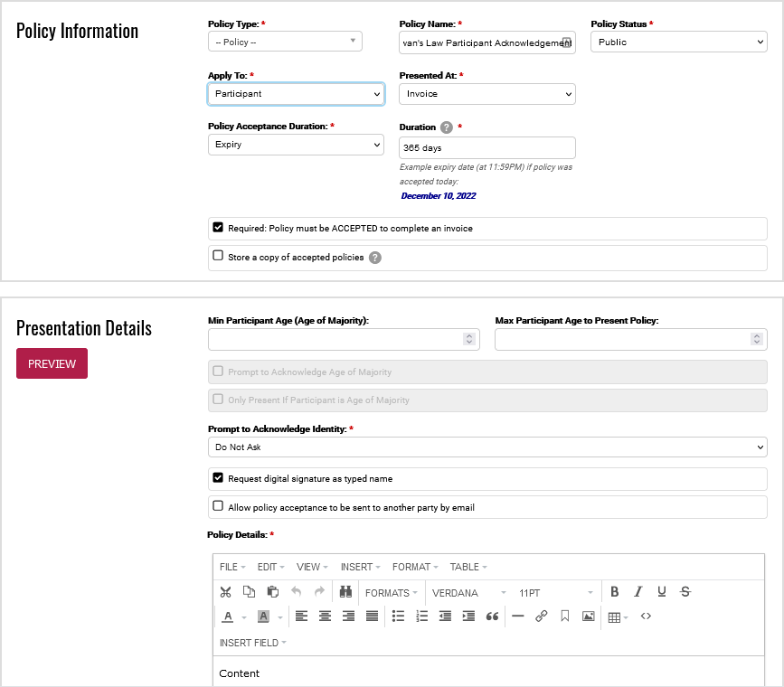Click the Find and Replace binoculars icon
Viewport: 784px width, 687px height.
345,592
